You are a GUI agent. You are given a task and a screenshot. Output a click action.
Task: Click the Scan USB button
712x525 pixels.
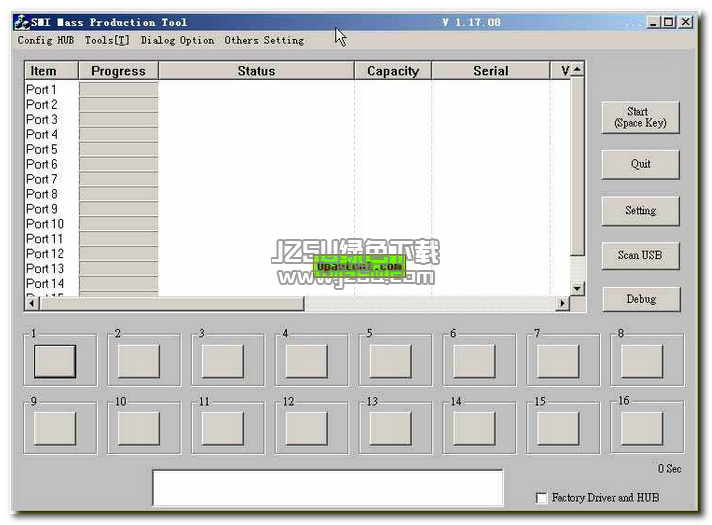pos(640,255)
